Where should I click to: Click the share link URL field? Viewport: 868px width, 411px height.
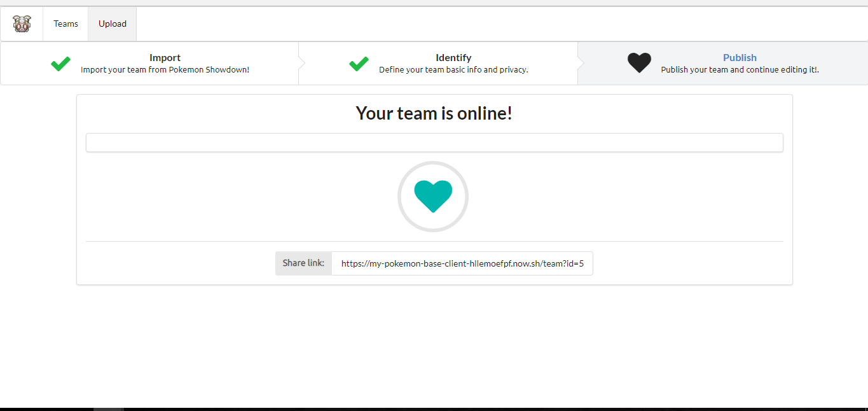coord(462,263)
